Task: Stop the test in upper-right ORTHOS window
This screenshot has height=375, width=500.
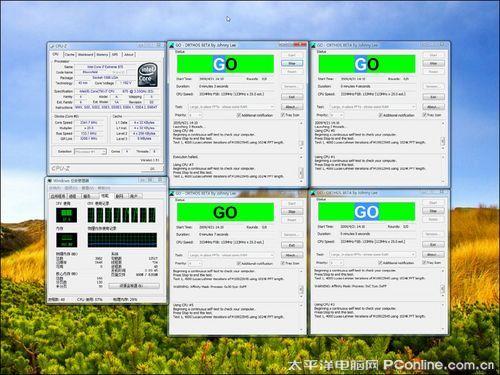Action: point(434,63)
